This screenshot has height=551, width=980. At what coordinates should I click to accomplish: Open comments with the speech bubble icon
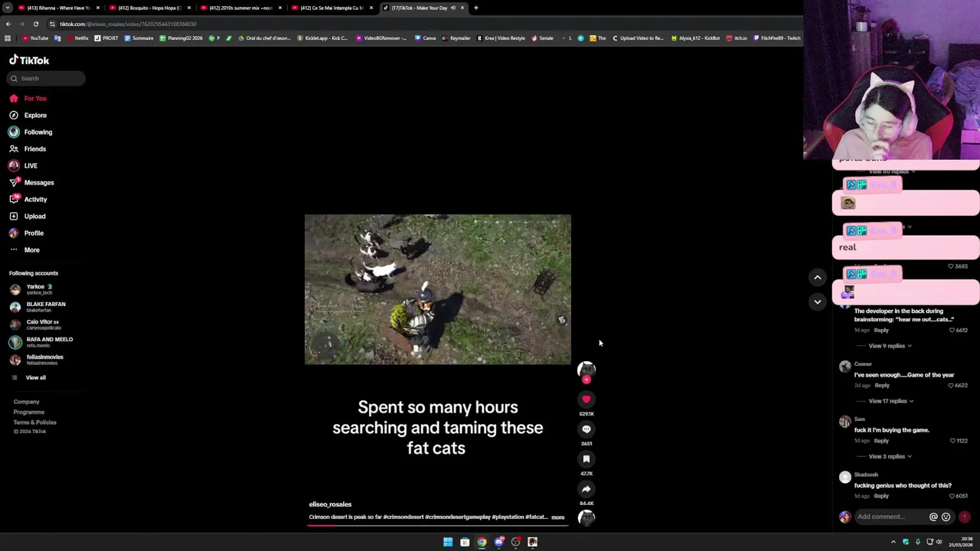tap(586, 429)
